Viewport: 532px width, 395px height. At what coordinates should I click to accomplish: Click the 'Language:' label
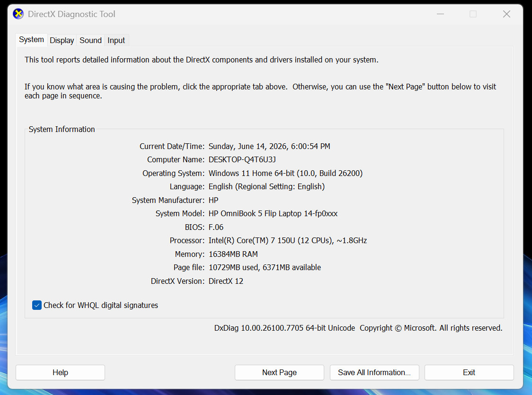tap(187, 186)
